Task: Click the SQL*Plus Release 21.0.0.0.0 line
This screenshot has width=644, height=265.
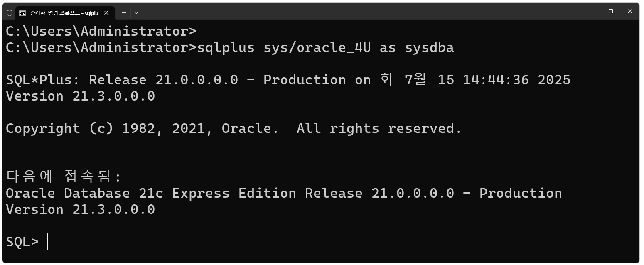Action: 288,80
